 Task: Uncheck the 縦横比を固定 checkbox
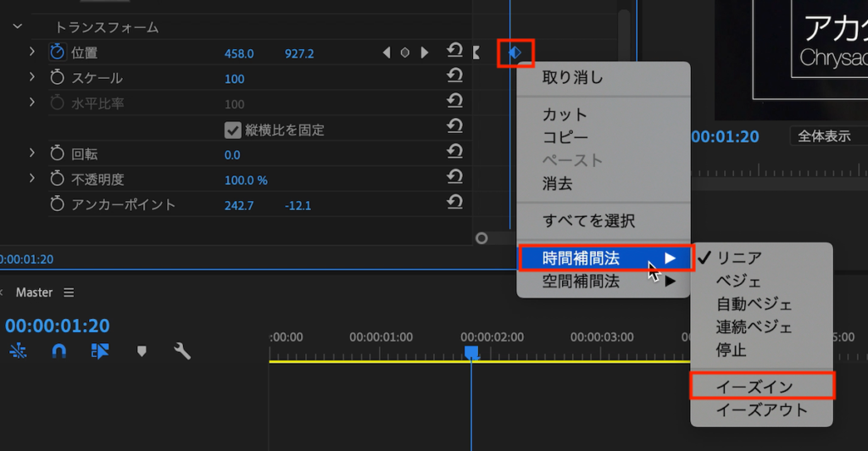tap(232, 130)
